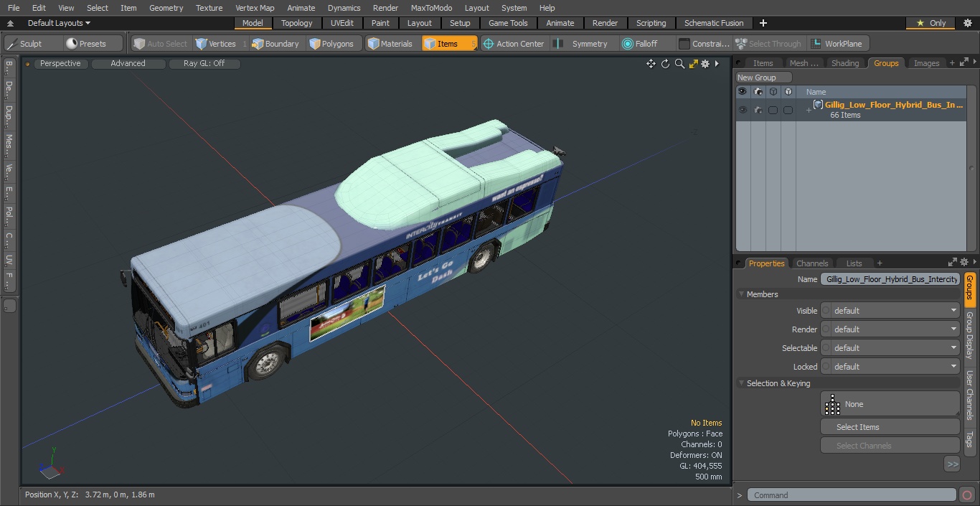Screen dimensions: 980x506
Task: Click the group item icon for Gillig bus
Action: 818,105
